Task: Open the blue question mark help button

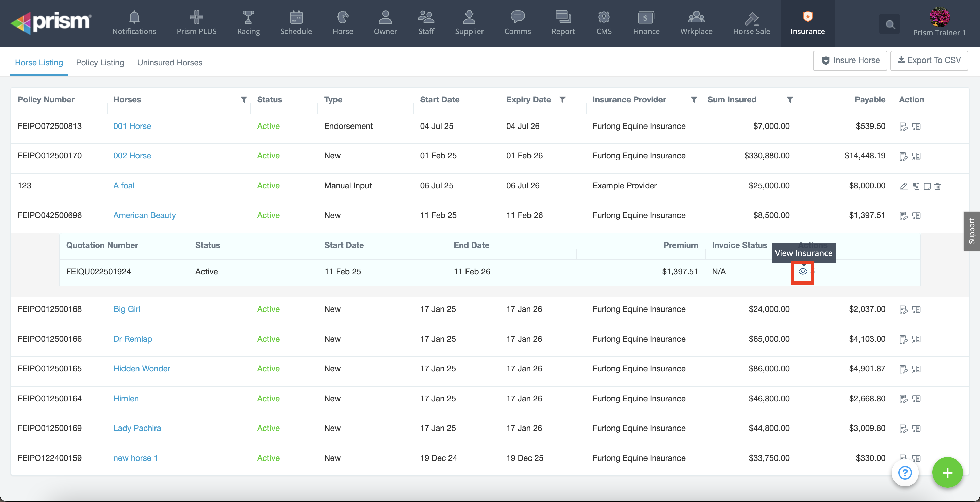Action: click(905, 473)
